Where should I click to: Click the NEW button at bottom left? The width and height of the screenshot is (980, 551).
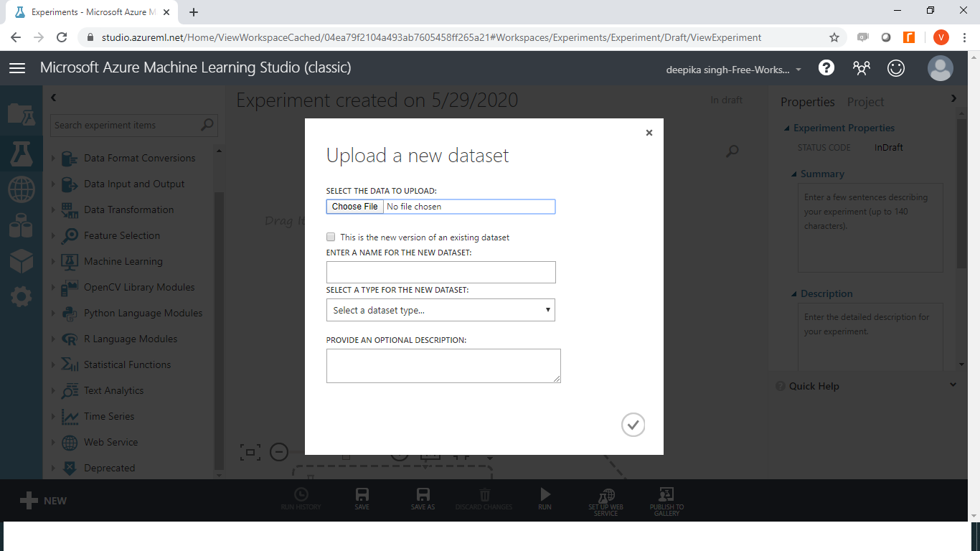point(43,501)
